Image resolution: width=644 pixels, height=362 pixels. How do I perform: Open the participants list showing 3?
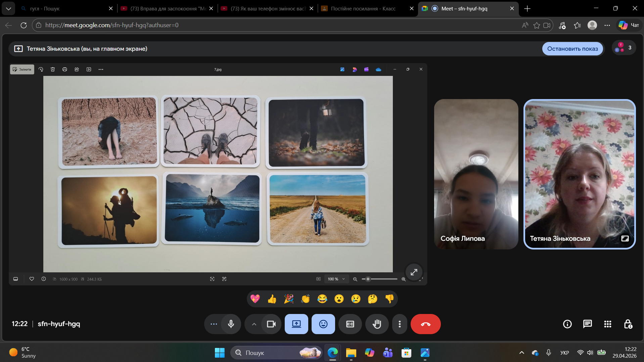tap(624, 48)
